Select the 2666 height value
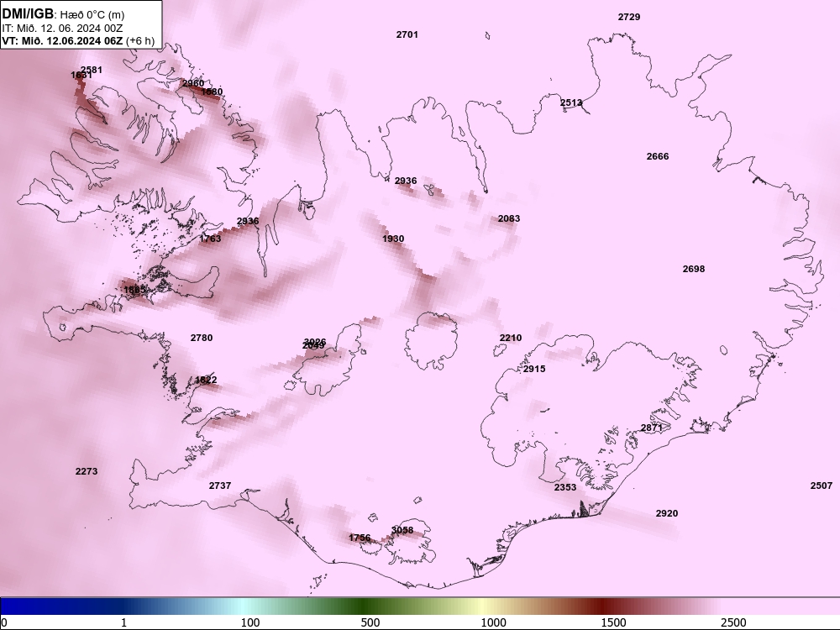Screen dimensions: 840x630 pyautogui.click(x=658, y=156)
